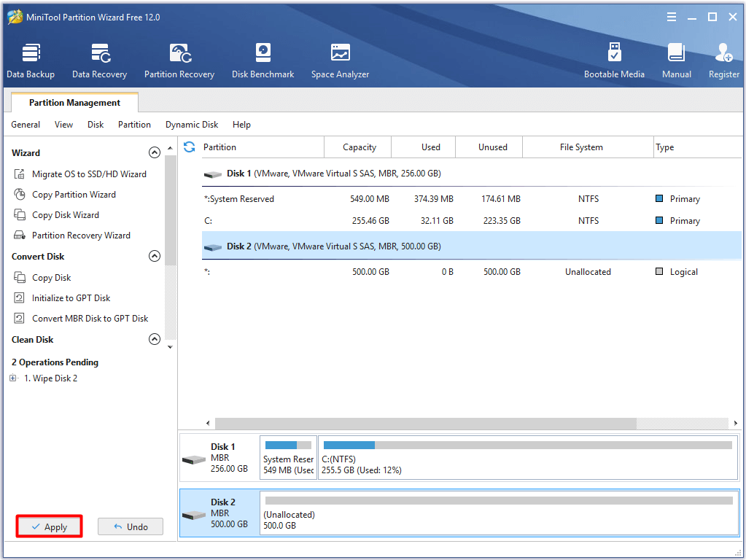Click Disk 2 drive icon in partition list
The height and width of the screenshot is (560, 746).
pyautogui.click(x=213, y=247)
